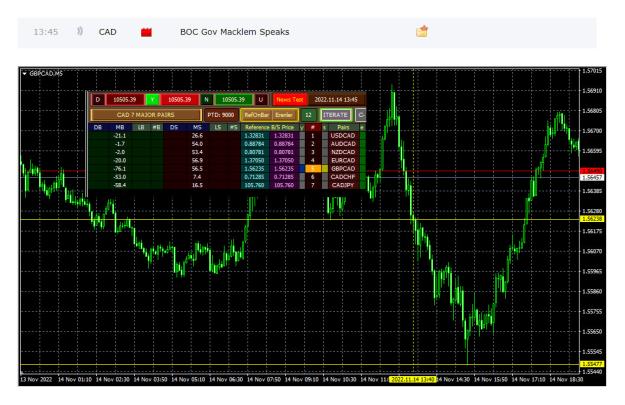Click the 2022.11.14 13:45 date field

(336, 100)
